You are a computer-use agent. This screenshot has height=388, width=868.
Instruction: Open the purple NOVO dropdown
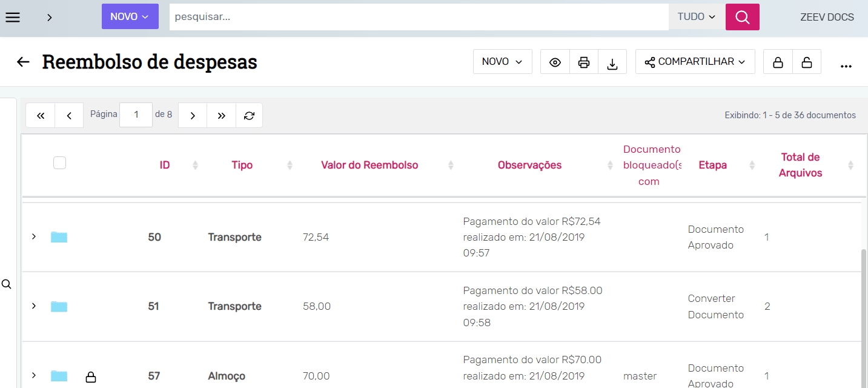[x=130, y=17]
